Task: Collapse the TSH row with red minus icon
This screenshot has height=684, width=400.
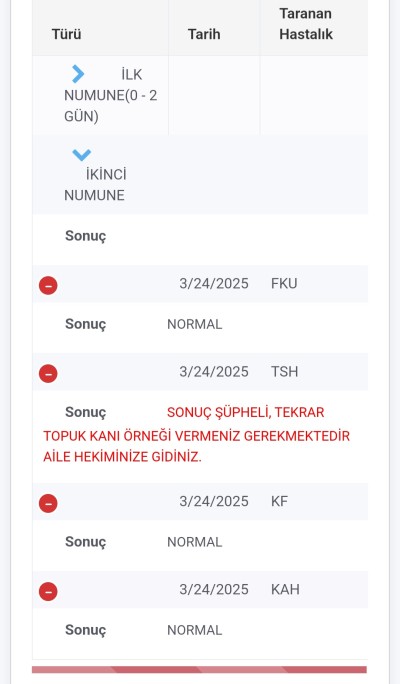Action: tap(48, 374)
